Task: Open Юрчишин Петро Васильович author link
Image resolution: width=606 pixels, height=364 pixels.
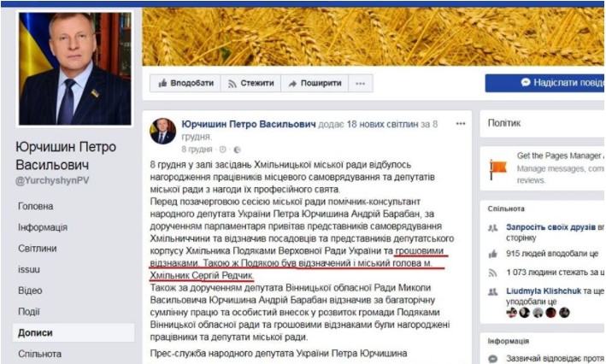Action: 249,124
